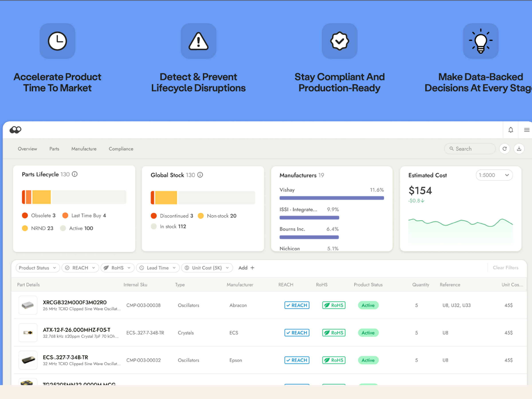Click the down arrow beside -$0.8

pyautogui.click(x=423, y=201)
